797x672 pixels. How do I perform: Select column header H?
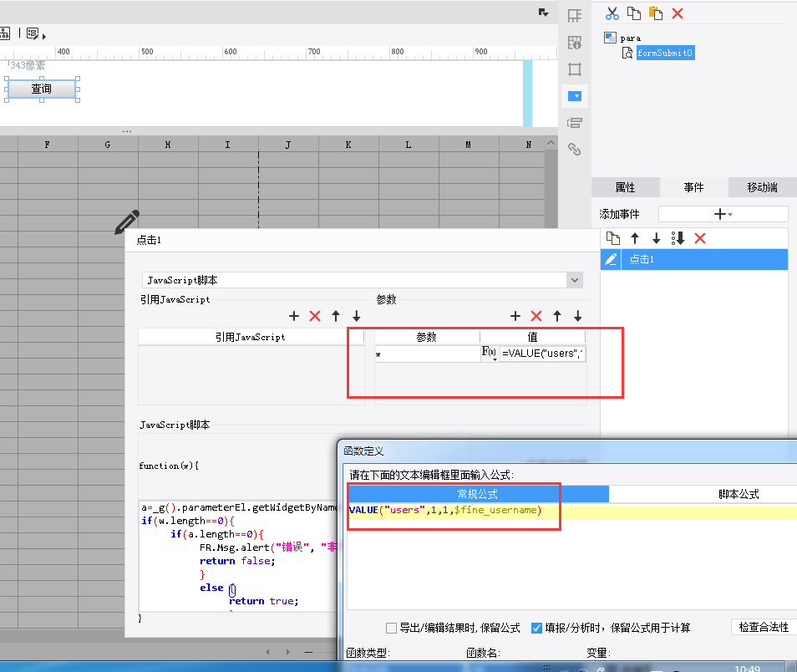coord(168,145)
